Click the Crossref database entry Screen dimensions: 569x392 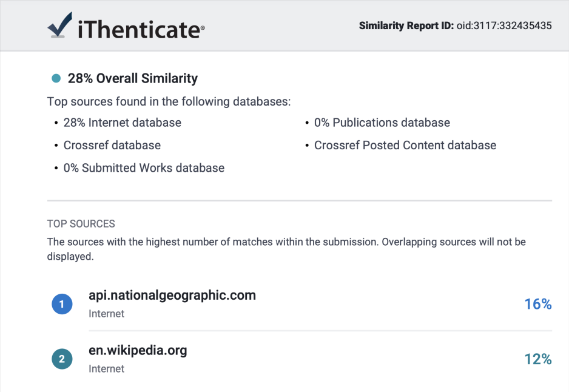[112, 145]
